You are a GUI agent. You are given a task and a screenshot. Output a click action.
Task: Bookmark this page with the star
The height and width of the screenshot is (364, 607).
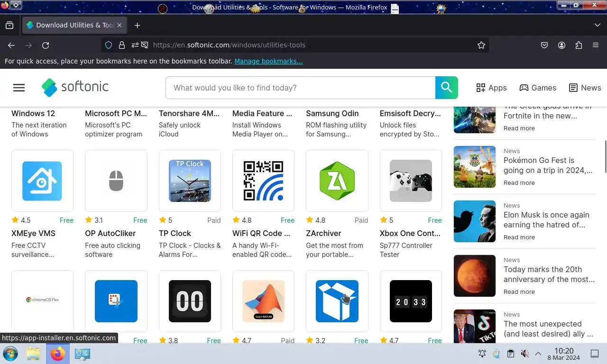tap(481, 45)
